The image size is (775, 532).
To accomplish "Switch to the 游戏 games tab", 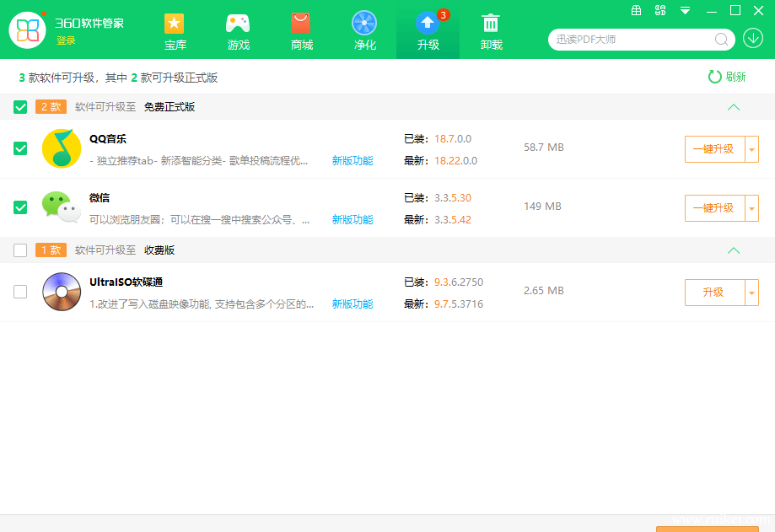I will [x=238, y=32].
